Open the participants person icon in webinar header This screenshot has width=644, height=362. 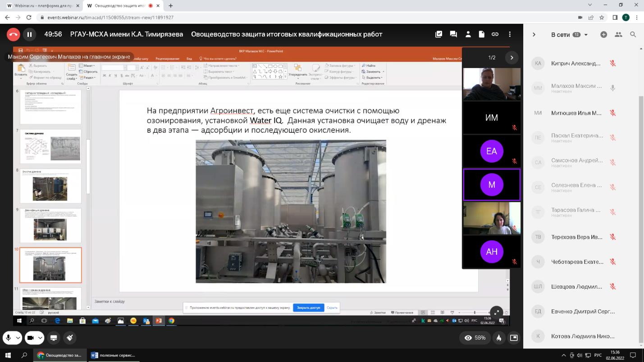click(468, 34)
